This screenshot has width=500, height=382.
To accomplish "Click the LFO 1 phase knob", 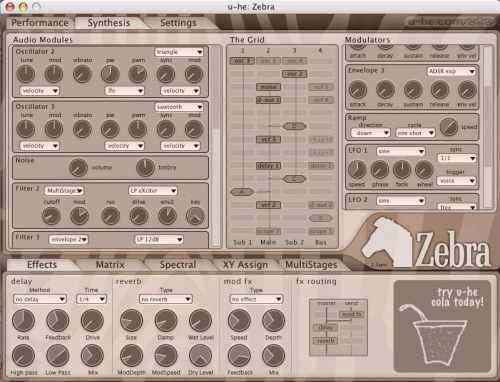I will (380, 169).
